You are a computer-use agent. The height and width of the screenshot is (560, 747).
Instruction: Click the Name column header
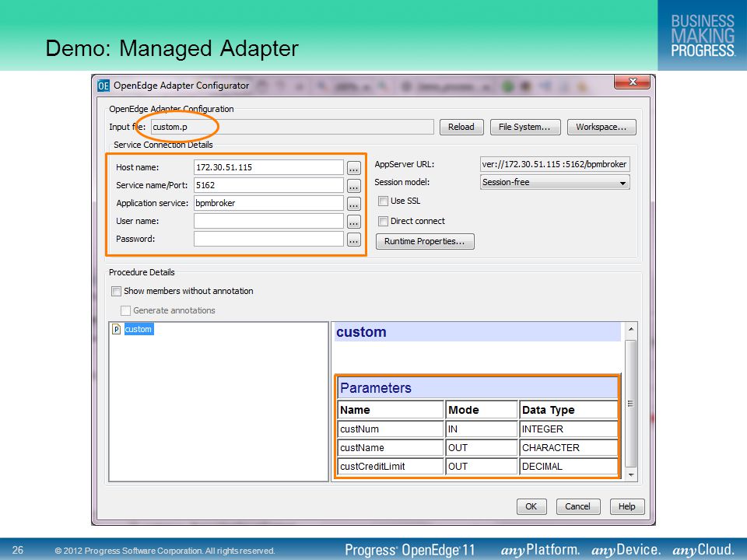click(391, 410)
